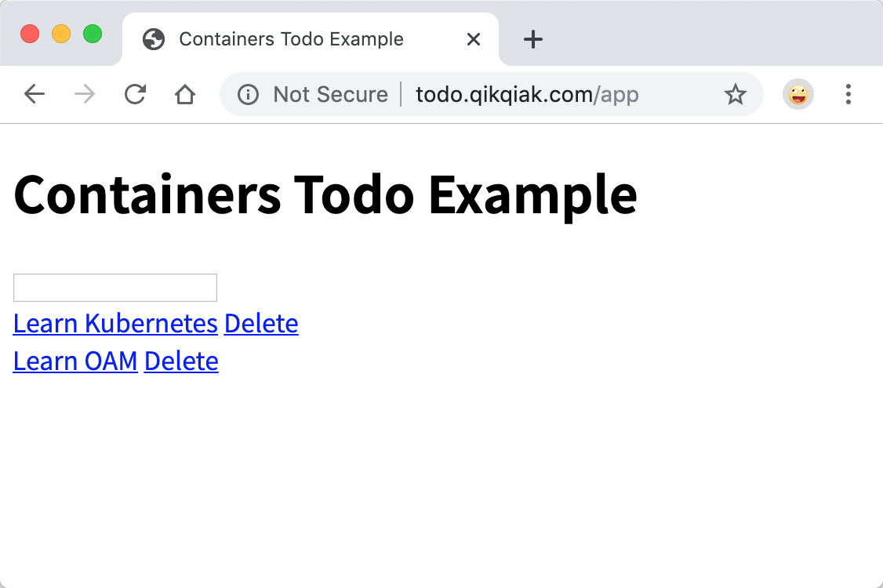Image resolution: width=883 pixels, height=588 pixels.
Task: Open the home page via house icon
Action: tap(185, 94)
